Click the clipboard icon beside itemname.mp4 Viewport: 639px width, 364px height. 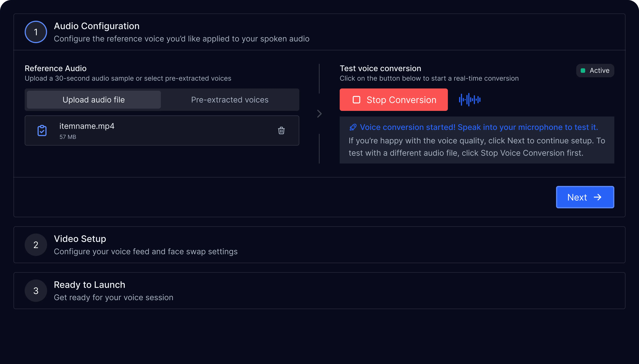coord(42,130)
